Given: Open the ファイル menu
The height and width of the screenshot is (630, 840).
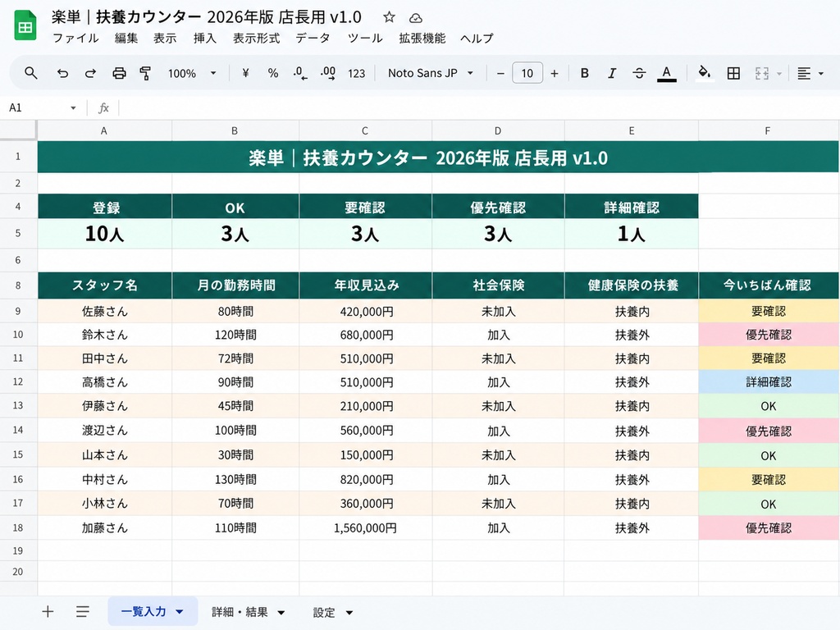Looking at the screenshot, I should 75,38.
